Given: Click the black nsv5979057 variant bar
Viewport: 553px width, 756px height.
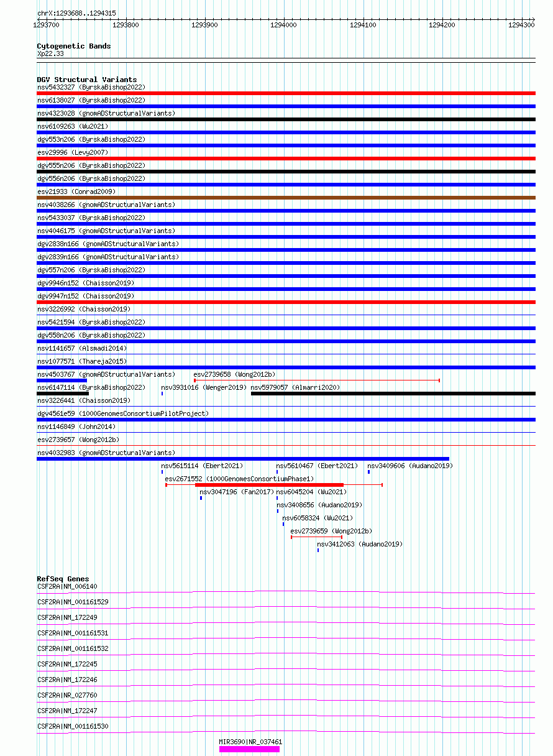Looking at the screenshot, I should (x=393, y=394).
